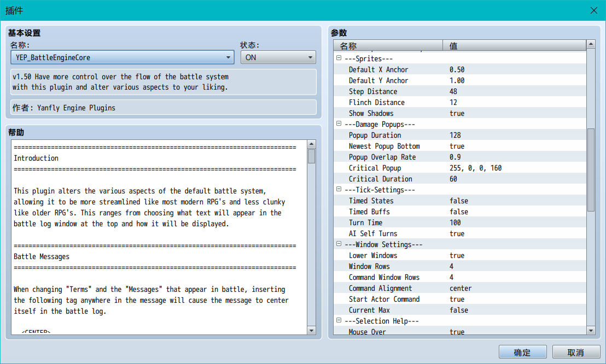Click the 值 column header in parameters
Viewport: 606px width, 364px height.
coord(515,45)
